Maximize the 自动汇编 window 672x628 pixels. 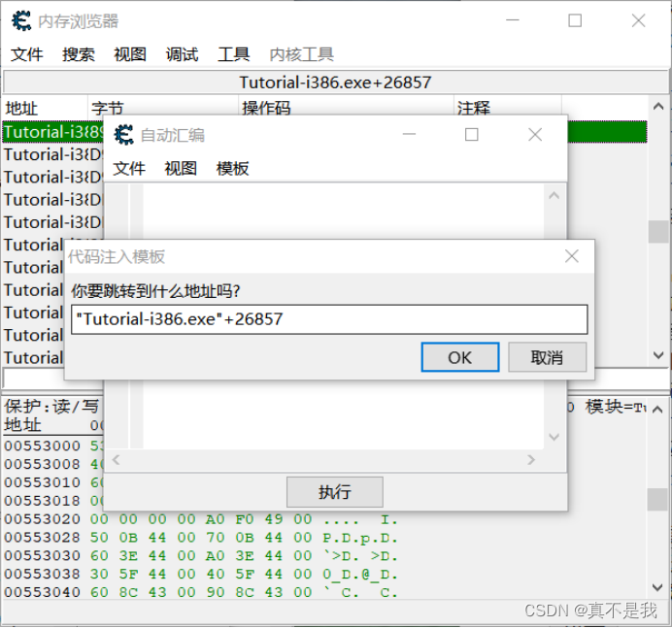pyautogui.click(x=472, y=135)
